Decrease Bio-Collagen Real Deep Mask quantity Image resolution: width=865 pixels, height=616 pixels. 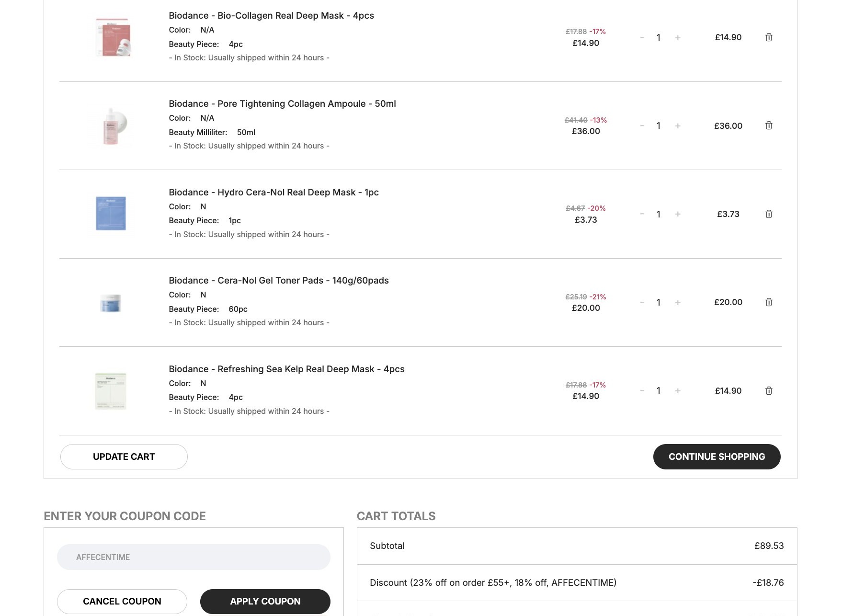(642, 38)
